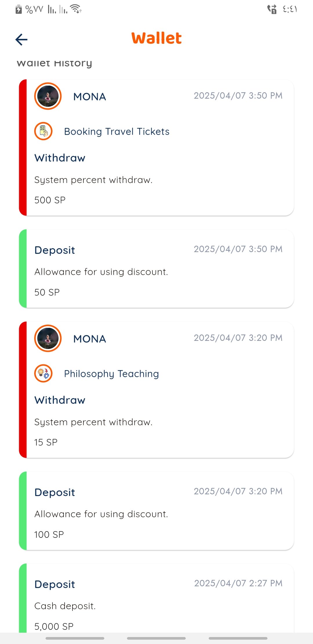
Task: Open the 5,000 SP cash deposit entry
Action: click(156, 598)
